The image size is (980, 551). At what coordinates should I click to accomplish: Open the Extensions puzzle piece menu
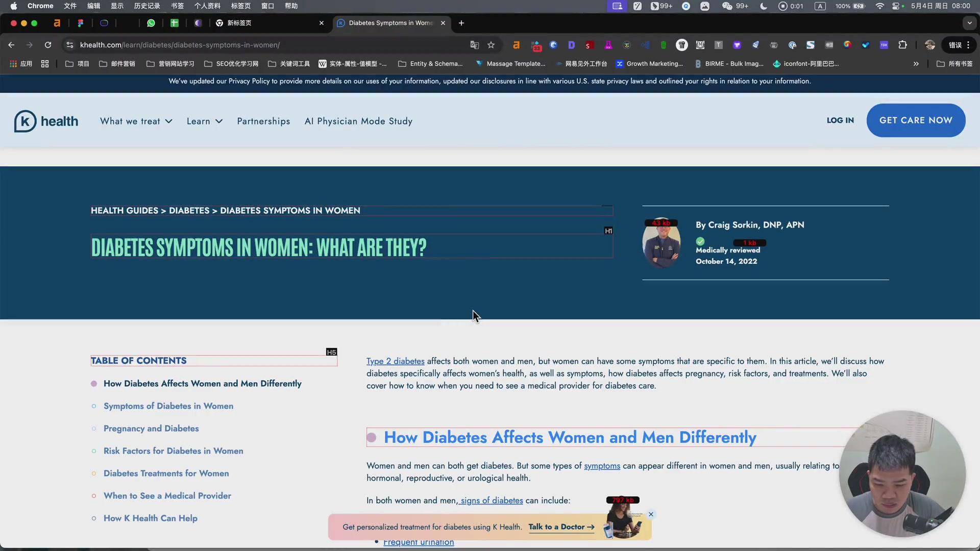coord(902,45)
